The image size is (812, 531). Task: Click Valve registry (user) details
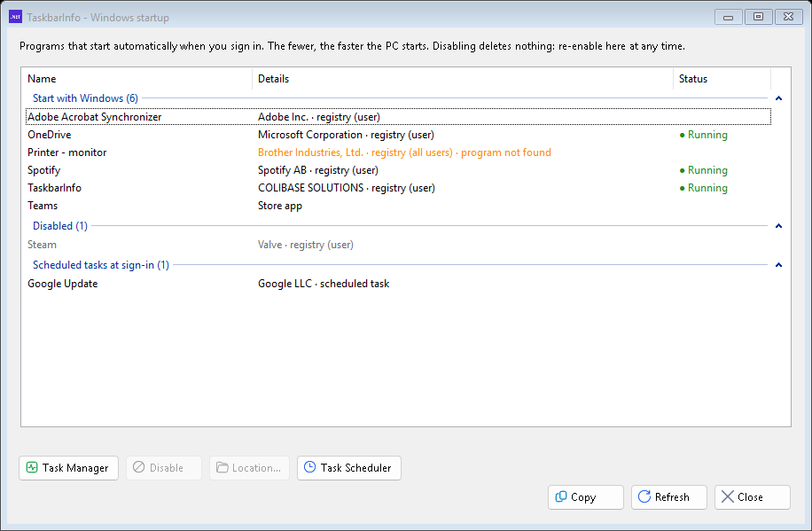click(x=306, y=245)
